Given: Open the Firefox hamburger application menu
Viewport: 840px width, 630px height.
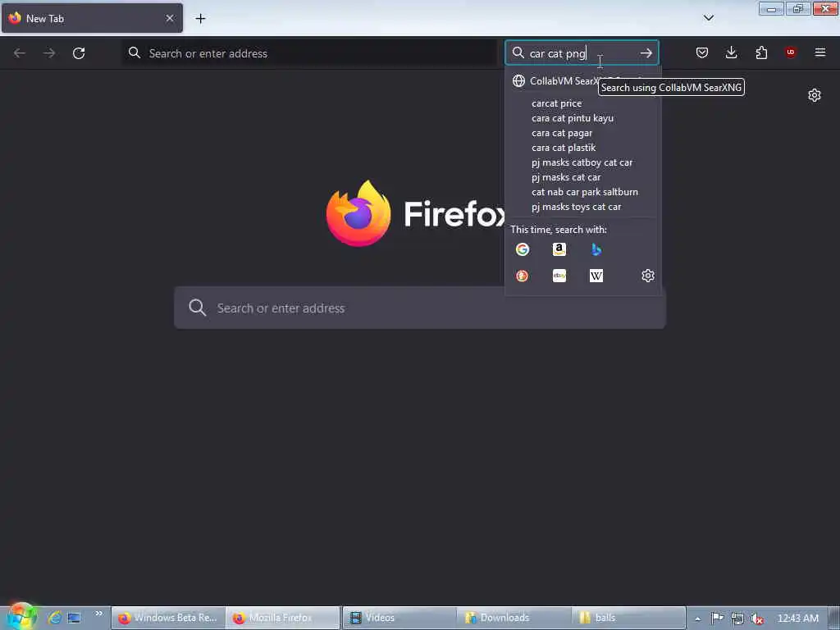Looking at the screenshot, I should click(x=819, y=52).
